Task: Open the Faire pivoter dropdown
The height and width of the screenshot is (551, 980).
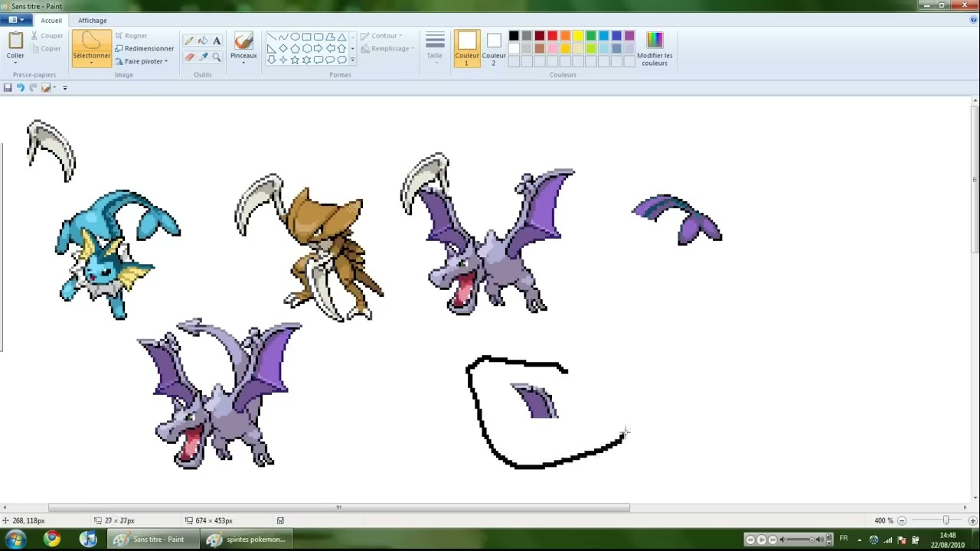Action: (x=141, y=61)
